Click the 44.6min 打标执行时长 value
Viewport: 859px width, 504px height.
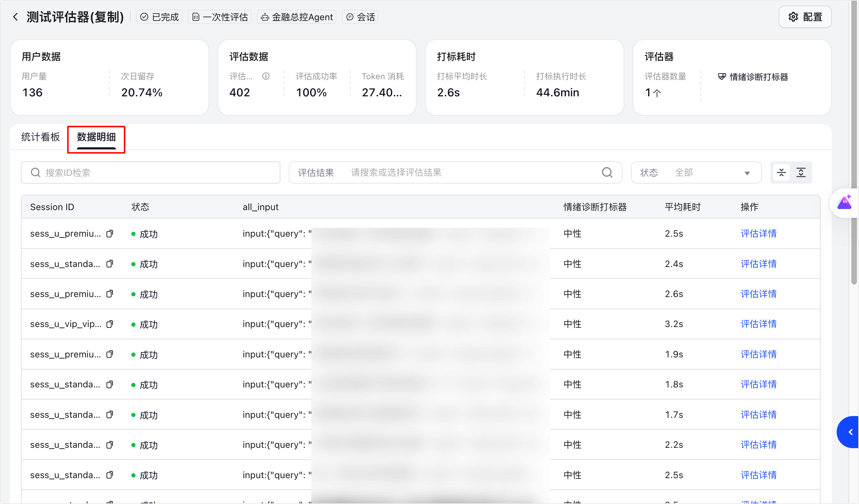tap(558, 92)
